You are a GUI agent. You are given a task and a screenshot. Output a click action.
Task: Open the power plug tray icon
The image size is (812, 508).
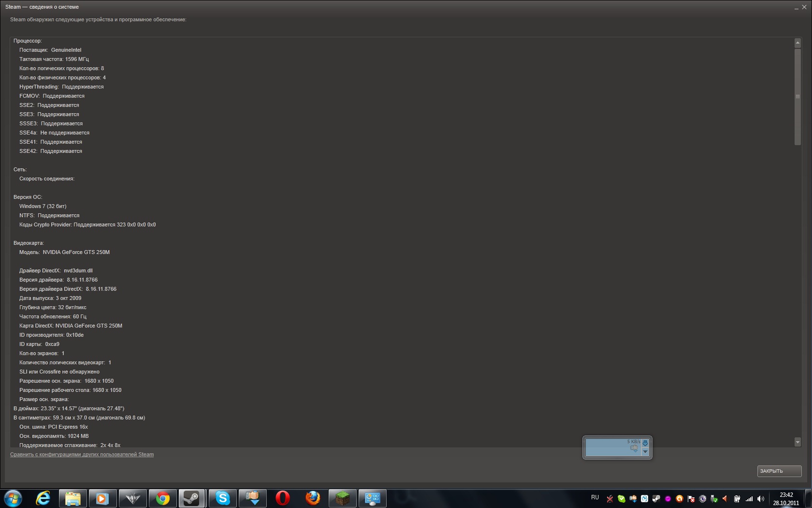click(737, 499)
